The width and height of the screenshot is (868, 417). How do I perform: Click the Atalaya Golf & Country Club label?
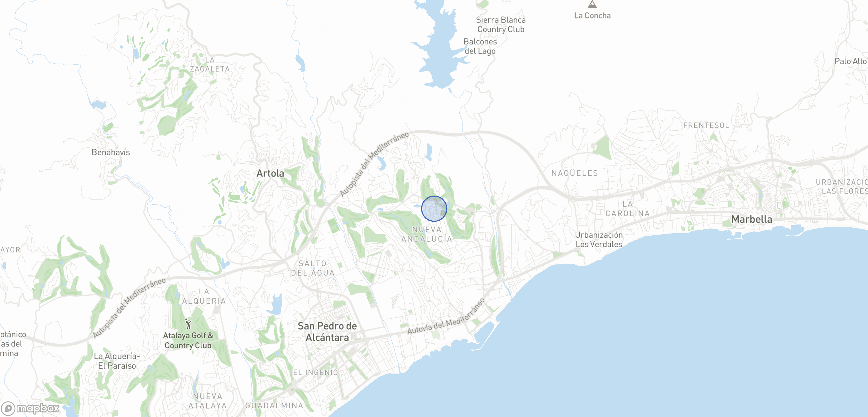[x=188, y=341]
